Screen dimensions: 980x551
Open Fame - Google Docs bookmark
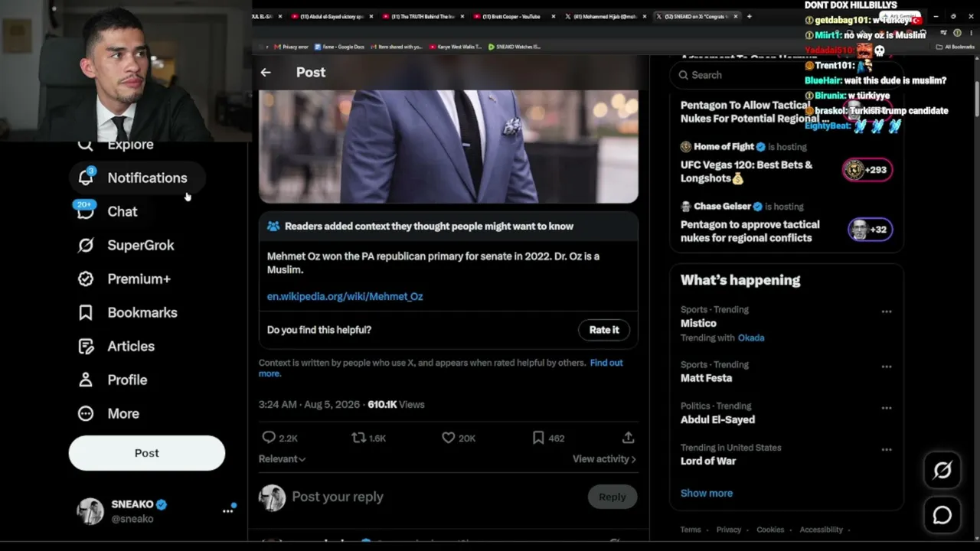point(338,47)
